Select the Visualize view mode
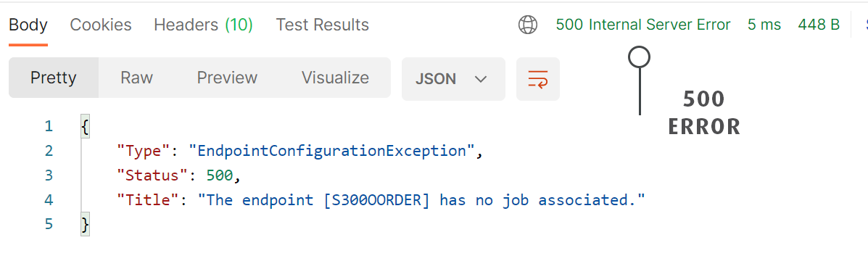This screenshot has width=868, height=269. tap(335, 78)
